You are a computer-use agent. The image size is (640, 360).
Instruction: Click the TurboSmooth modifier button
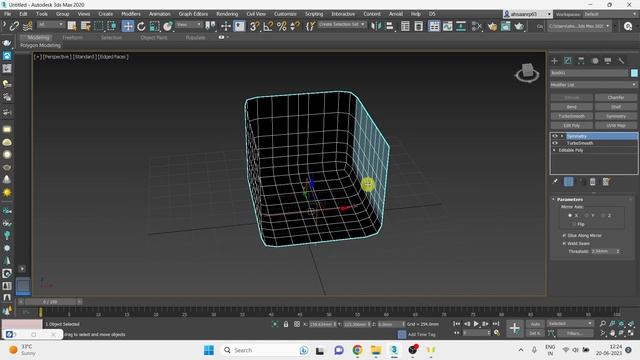point(571,116)
